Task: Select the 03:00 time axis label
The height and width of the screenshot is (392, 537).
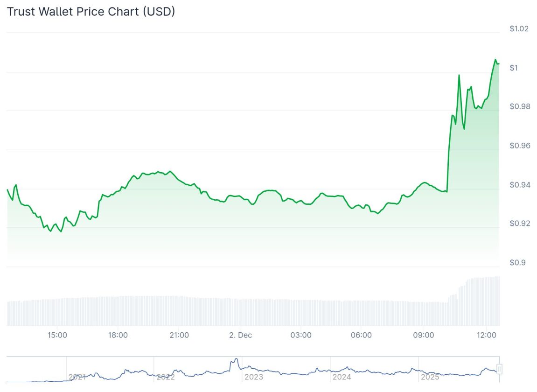Action: 301,335
